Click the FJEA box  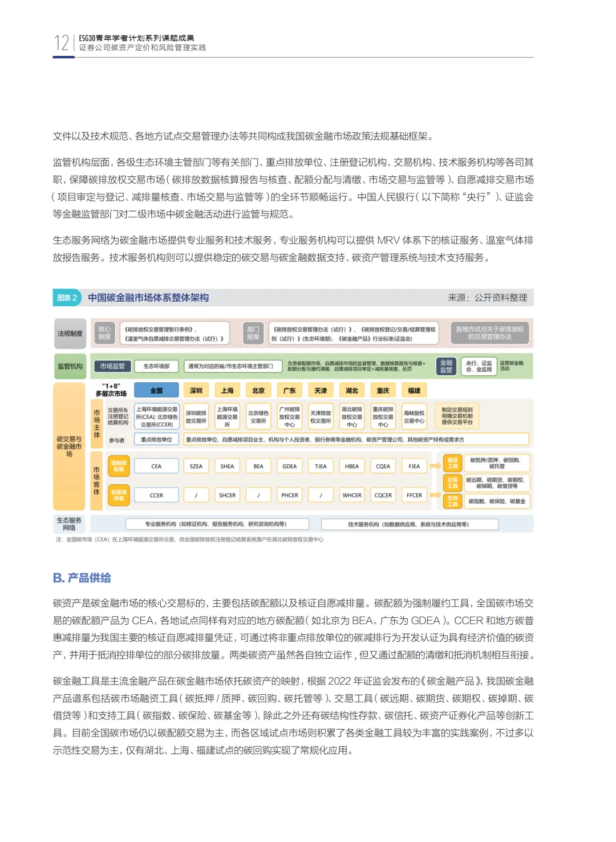click(414, 466)
